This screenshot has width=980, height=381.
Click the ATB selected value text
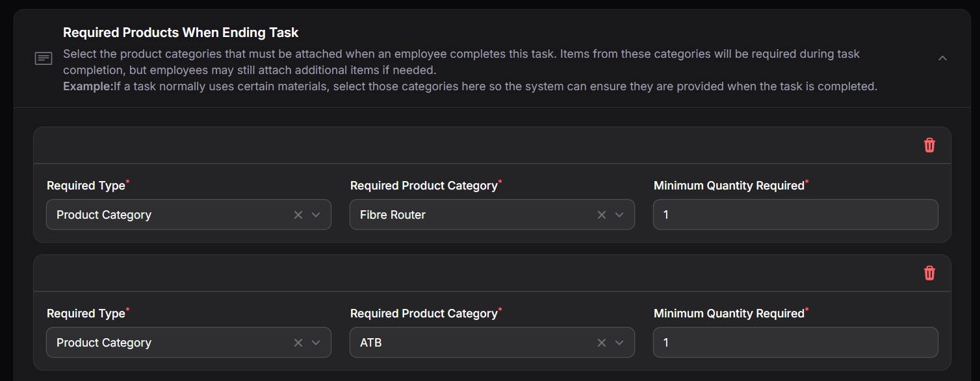[371, 343]
